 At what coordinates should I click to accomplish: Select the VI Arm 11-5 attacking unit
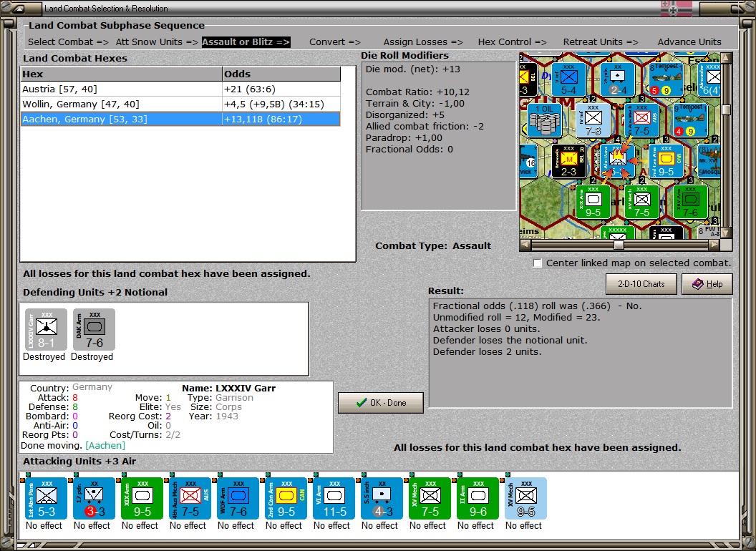coord(334,499)
